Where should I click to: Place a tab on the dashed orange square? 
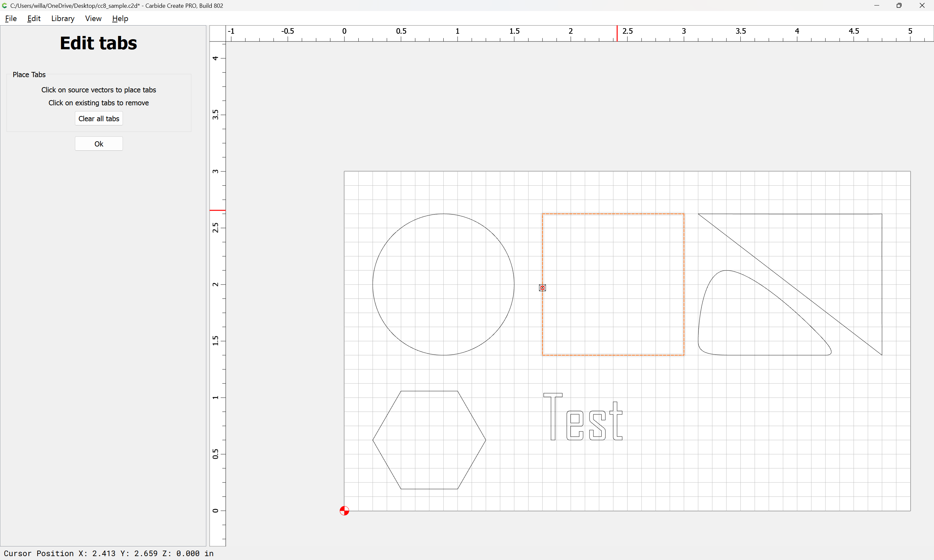(613, 214)
